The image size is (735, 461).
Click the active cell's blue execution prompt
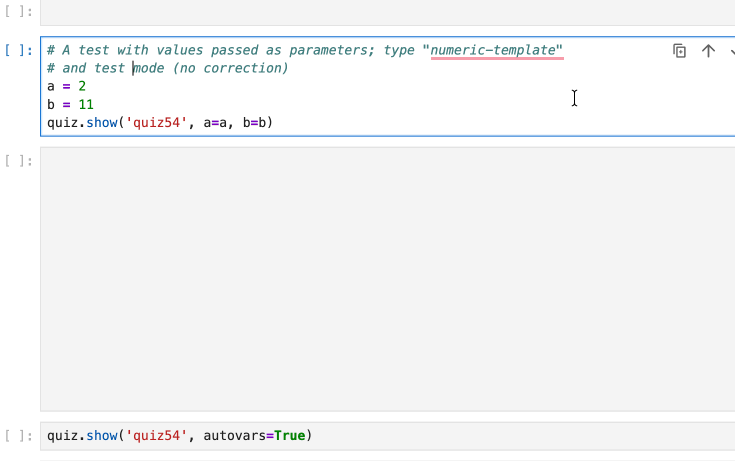pos(20,50)
